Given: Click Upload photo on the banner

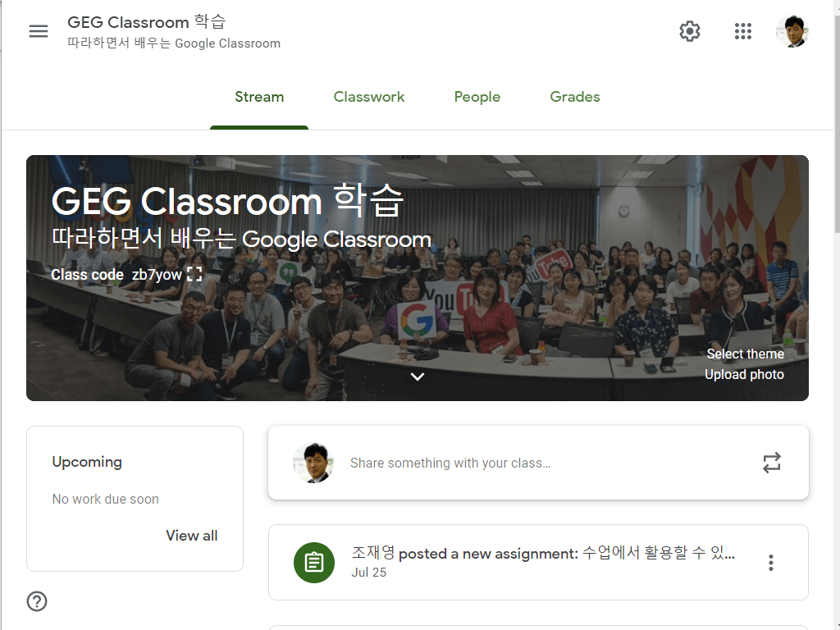Looking at the screenshot, I should pos(744,374).
